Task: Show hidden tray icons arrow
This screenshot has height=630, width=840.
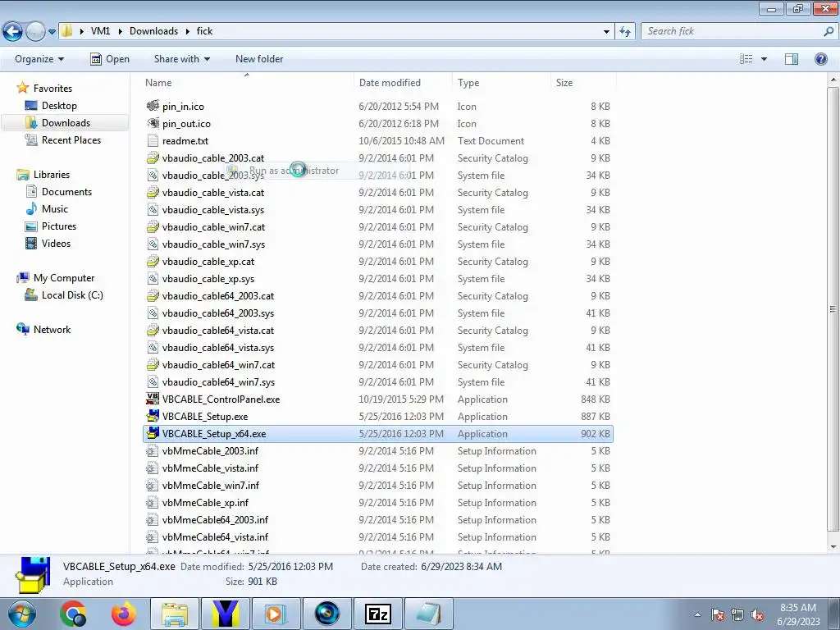Action: point(697,614)
